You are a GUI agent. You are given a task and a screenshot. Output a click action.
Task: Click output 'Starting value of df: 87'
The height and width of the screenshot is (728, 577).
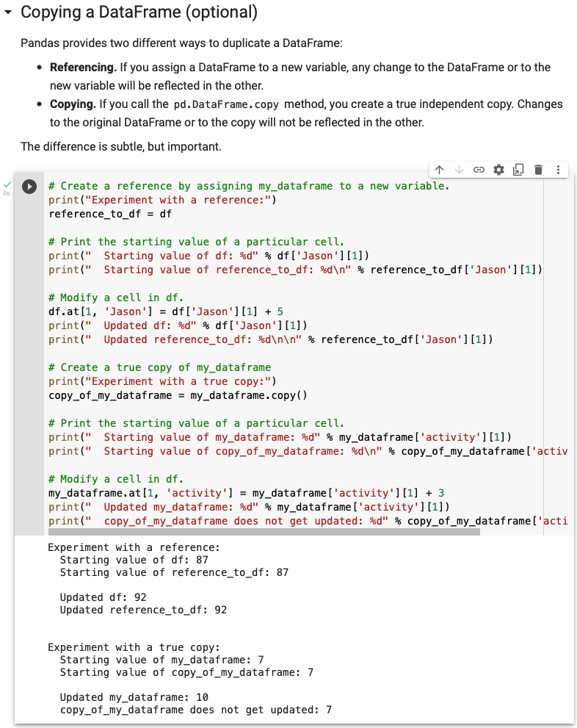point(134,560)
